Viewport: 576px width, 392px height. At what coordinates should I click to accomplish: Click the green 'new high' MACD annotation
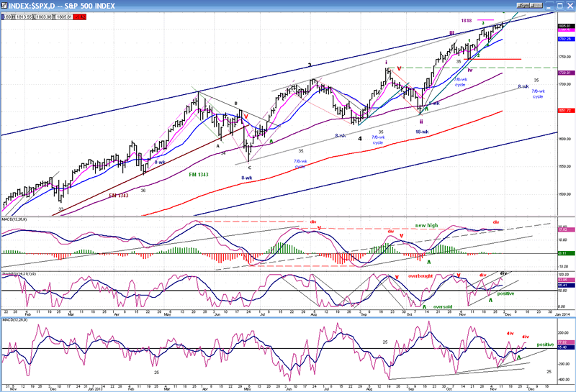tap(426, 225)
